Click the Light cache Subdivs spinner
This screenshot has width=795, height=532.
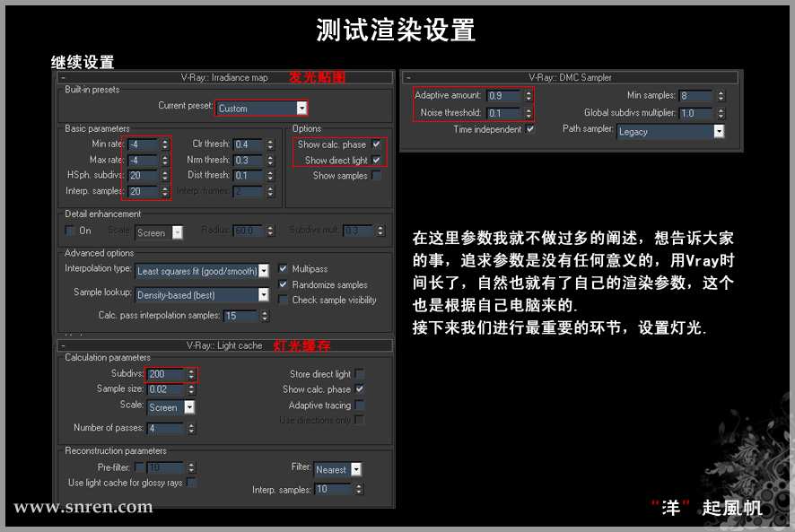click(191, 374)
